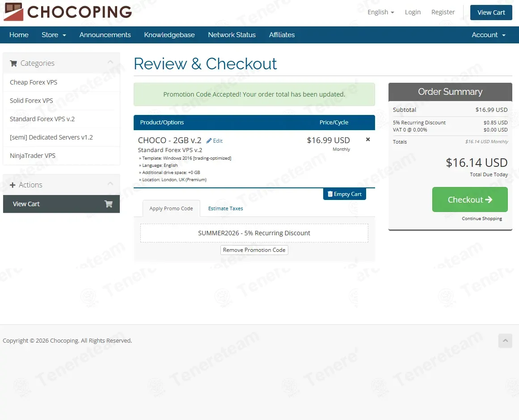
Task: Click the Register link
Action: pos(443,12)
